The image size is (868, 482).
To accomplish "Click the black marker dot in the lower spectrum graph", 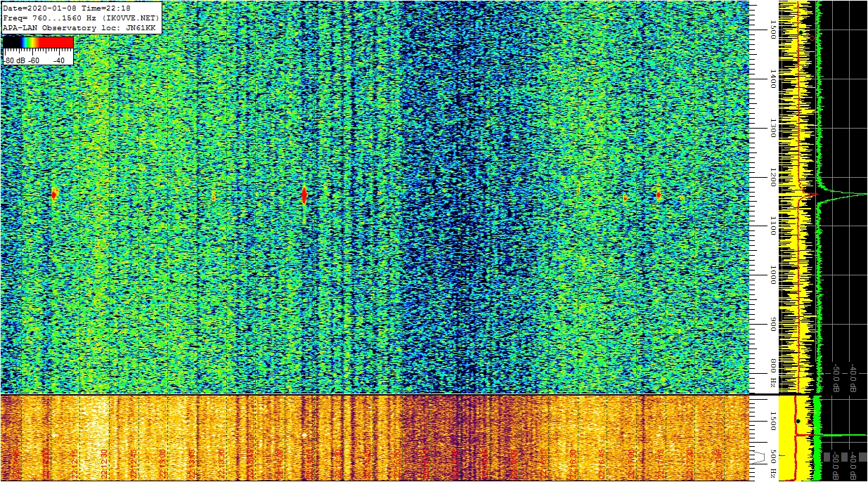I will coord(798,421).
